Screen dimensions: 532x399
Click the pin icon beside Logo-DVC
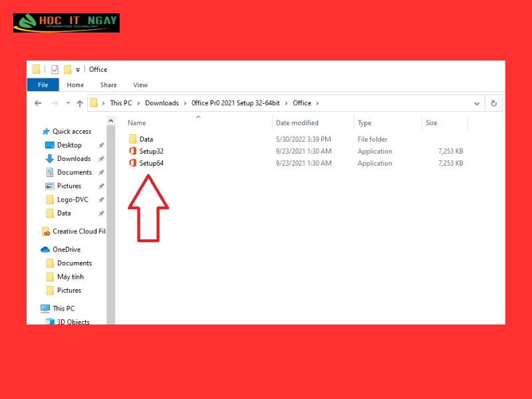pyautogui.click(x=101, y=199)
